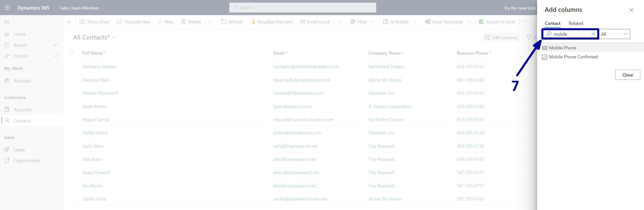The image size is (644, 210).
Task: Switch to the Contact tab
Action: pyautogui.click(x=552, y=23)
